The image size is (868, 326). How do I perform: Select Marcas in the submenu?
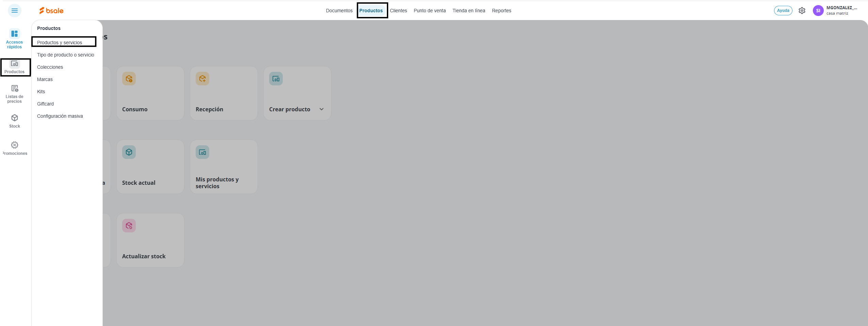point(45,79)
